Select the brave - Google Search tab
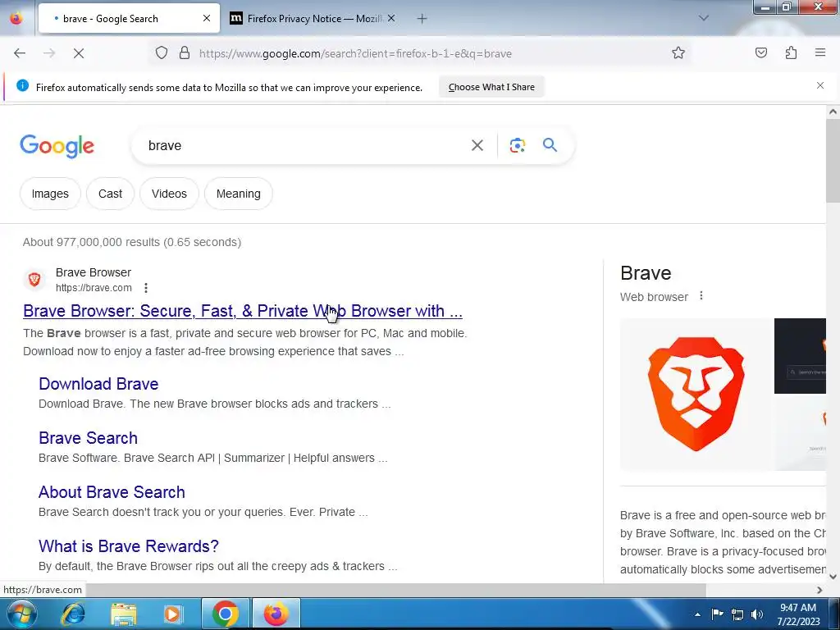This screenshot has height=630, width=840. click(129, 19)
